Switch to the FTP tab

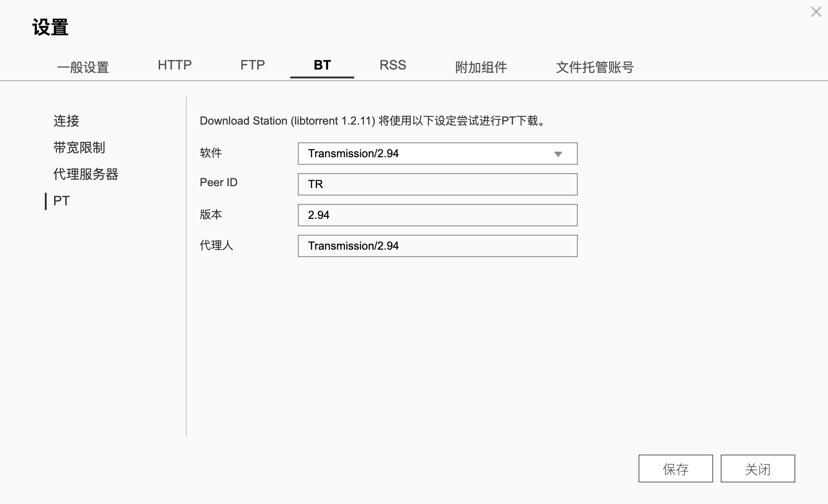pyautogui.click(x=252, y=65)
